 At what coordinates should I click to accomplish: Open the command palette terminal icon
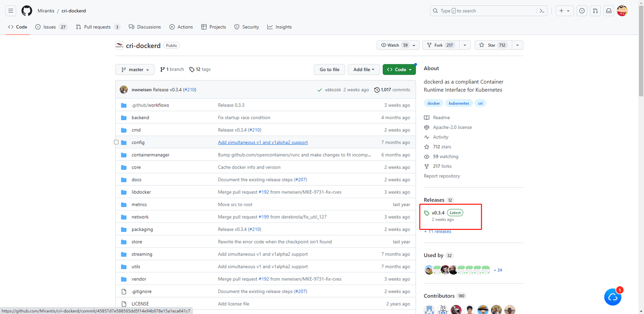click(541, 10)
